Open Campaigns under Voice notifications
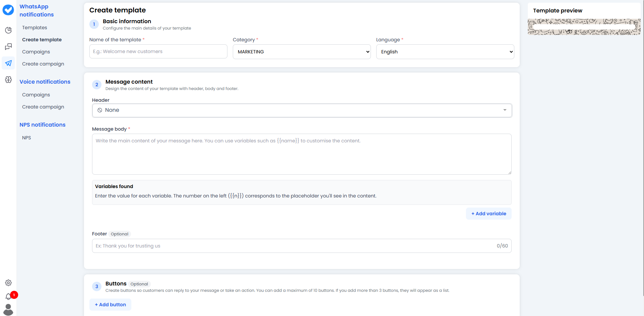 [36, 95]
